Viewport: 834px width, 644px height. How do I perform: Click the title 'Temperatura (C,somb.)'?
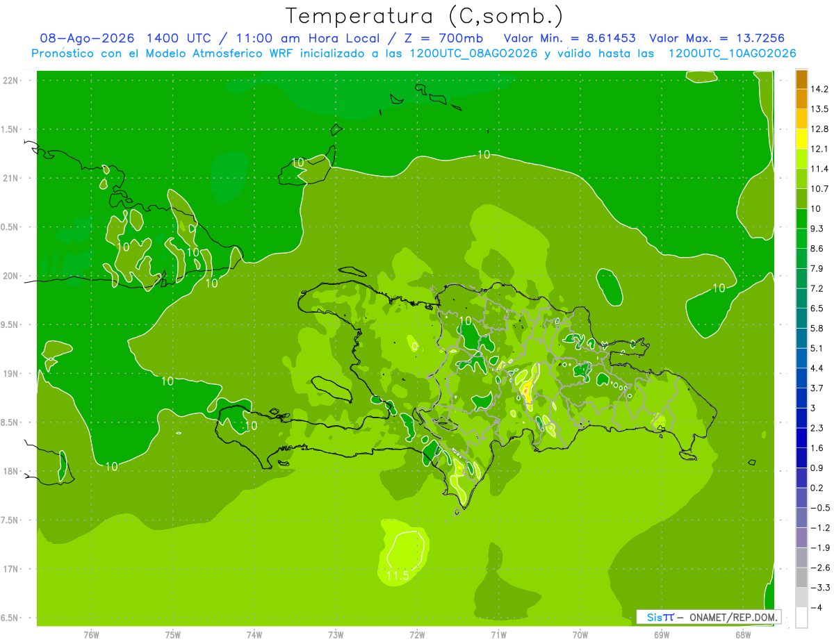pos(424,16)
